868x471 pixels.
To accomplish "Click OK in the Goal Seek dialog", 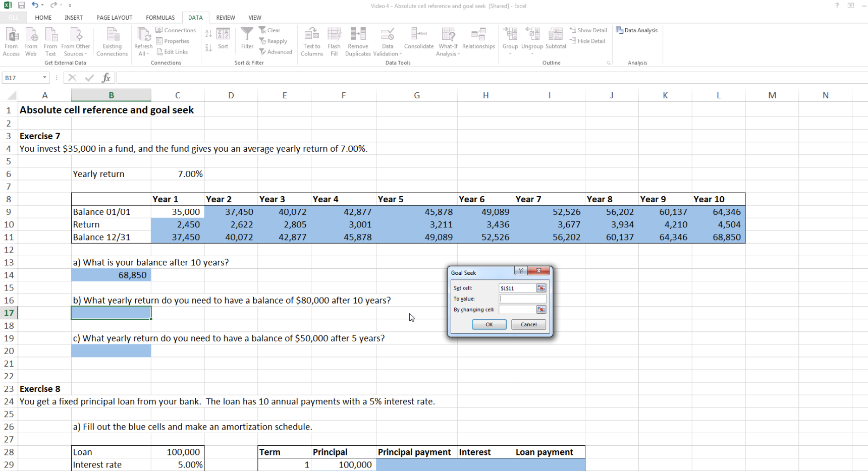I will tap(489, 324).
